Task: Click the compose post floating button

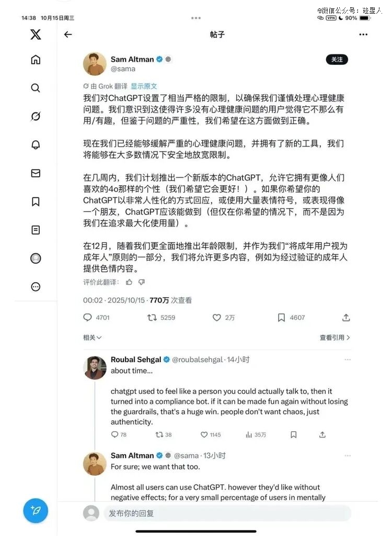Action: point(36,510)
